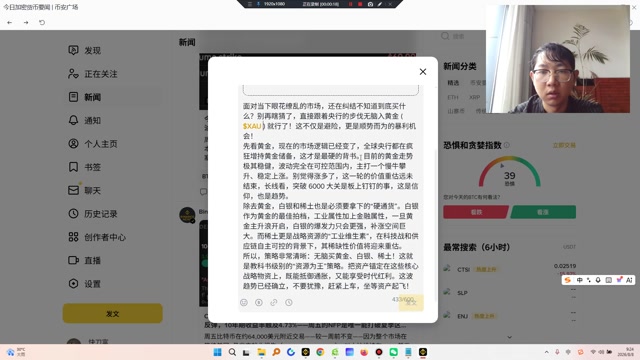Insert an emoji in the post composer
The width and height of the screenshot is (640, 360).
point(244,302)
